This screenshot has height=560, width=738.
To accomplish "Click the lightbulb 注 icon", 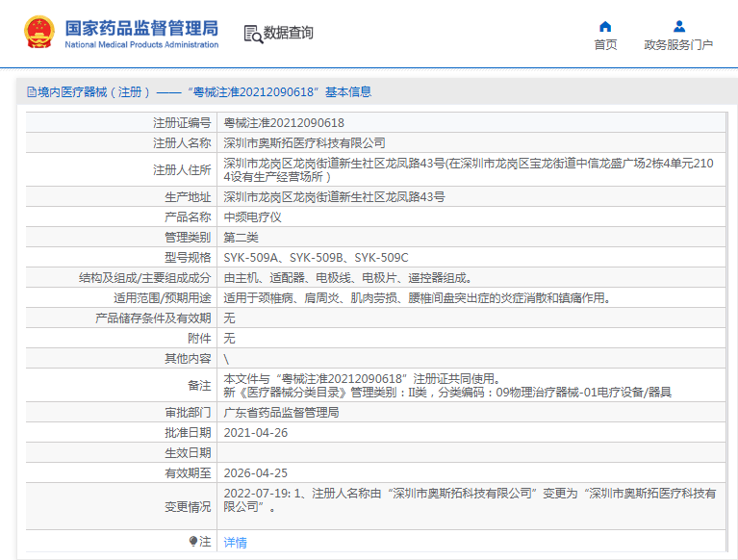I will [193, 541].
